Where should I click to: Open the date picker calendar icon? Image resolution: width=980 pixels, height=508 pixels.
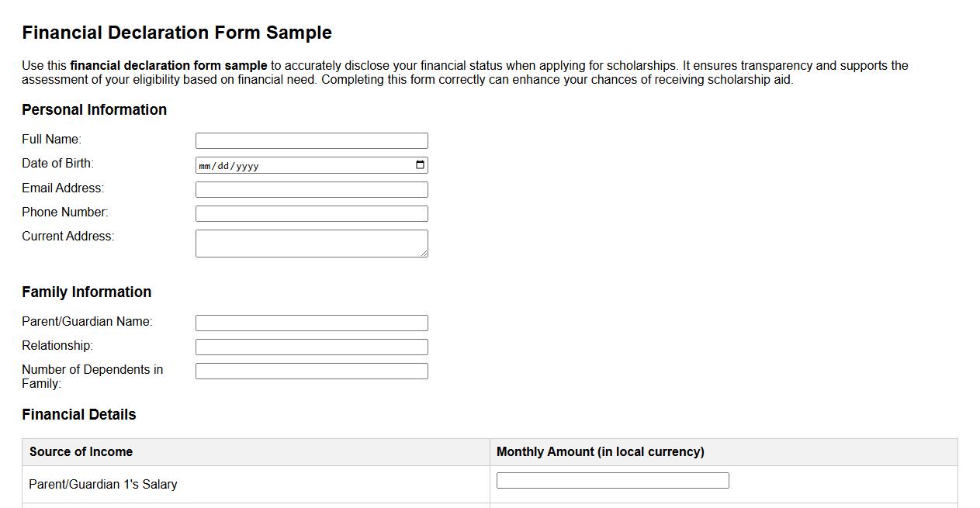click(x=419, y=164)
